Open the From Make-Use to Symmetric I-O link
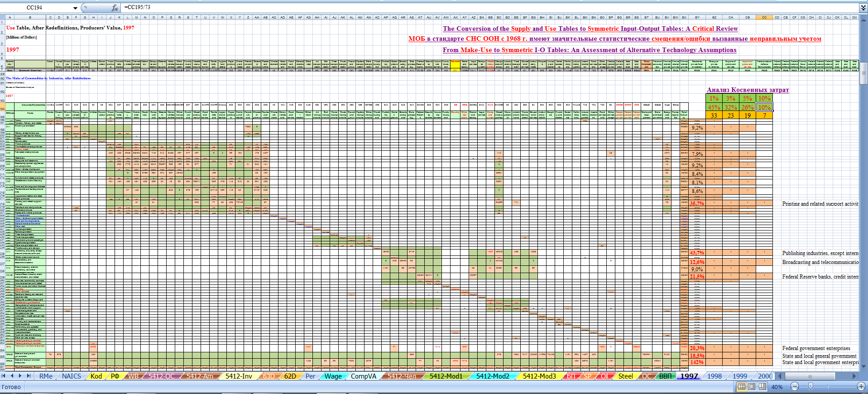This screenshot has height=394, width=868. (589, 50)
